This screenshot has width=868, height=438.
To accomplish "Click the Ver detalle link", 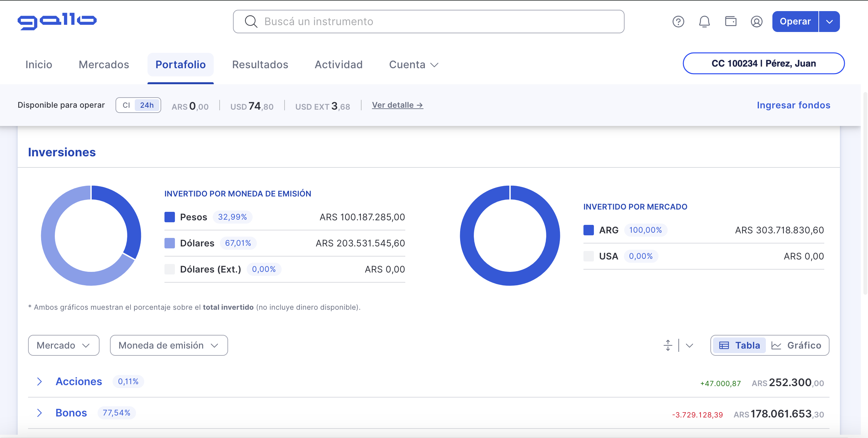I will (x=397, y=105).
